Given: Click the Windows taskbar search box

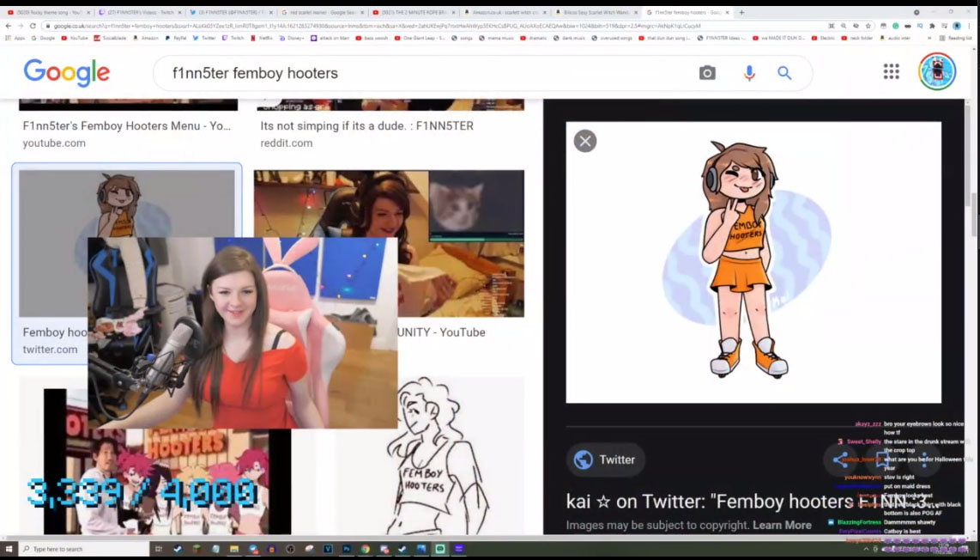Looking at the screenshot, I should (84, 549).
